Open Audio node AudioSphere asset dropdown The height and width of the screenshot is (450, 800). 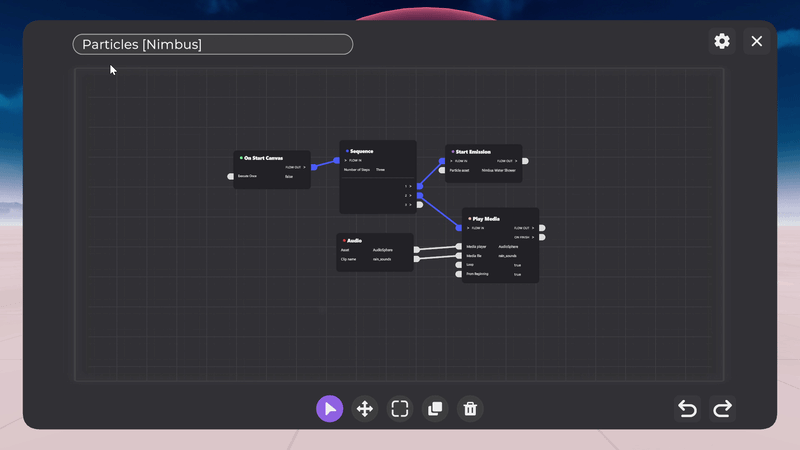[x=383, y=250]
